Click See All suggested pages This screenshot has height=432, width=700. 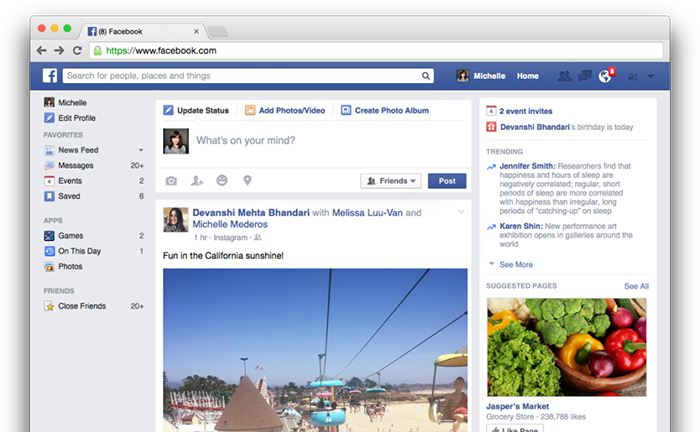(x=636, y=286)
